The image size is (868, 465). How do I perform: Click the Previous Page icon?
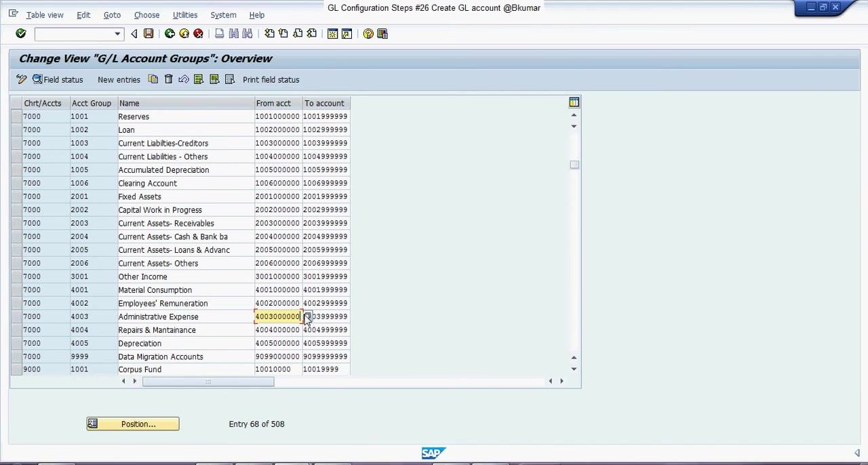283,34
